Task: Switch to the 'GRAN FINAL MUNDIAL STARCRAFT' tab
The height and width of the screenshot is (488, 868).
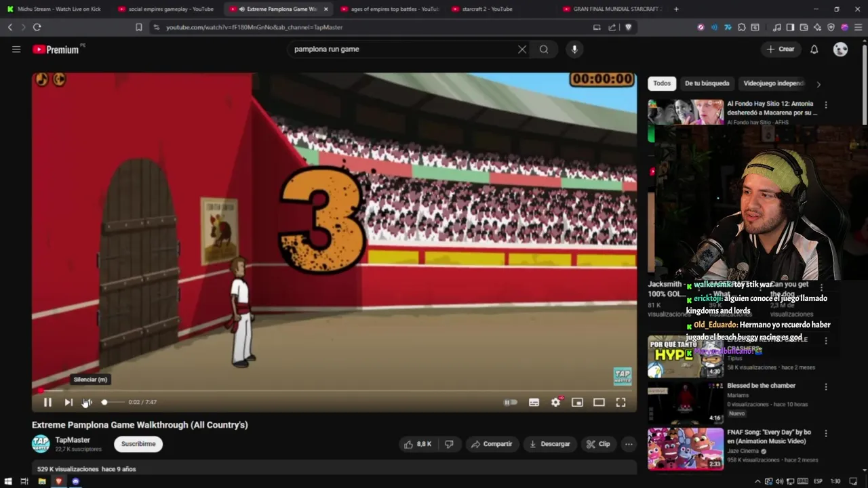Action: (x=612, y=9)
